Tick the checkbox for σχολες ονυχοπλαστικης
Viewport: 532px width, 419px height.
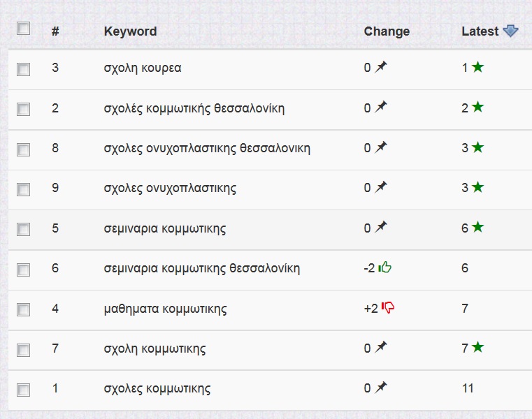click(x=24, y=189)
